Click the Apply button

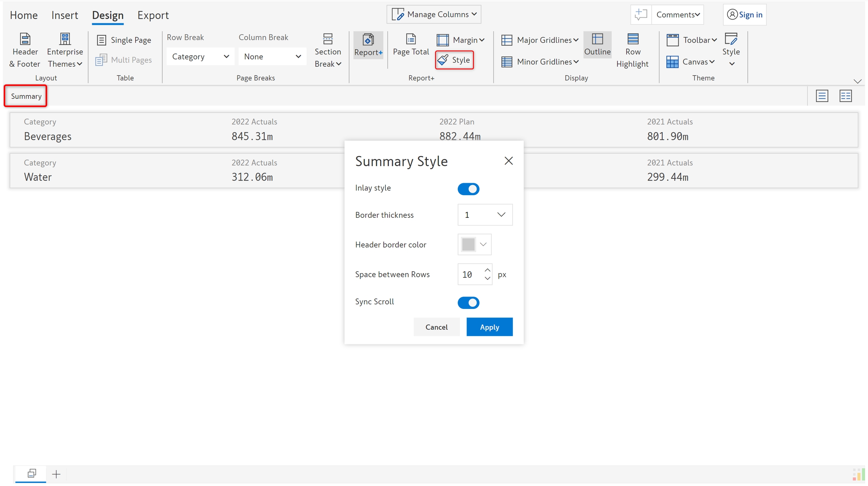tap(489, 327)
